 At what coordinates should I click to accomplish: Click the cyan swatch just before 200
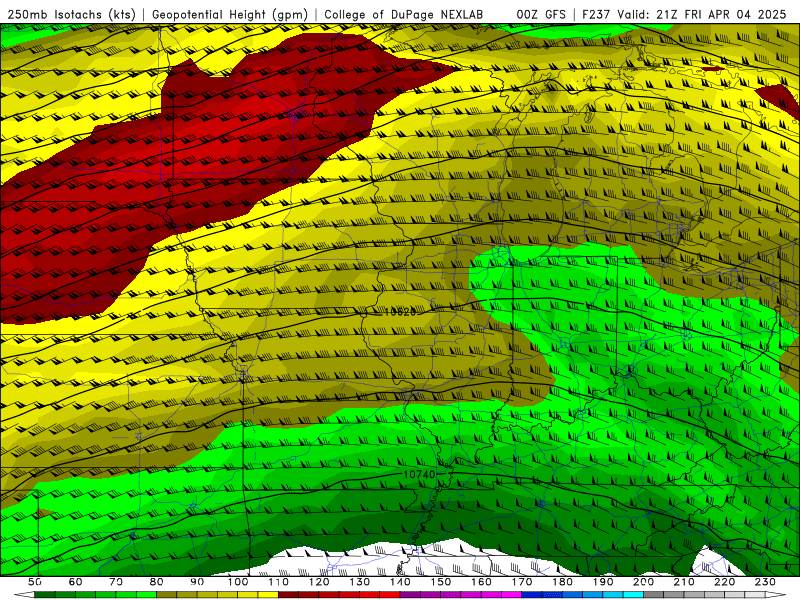[x=633, y=595]
